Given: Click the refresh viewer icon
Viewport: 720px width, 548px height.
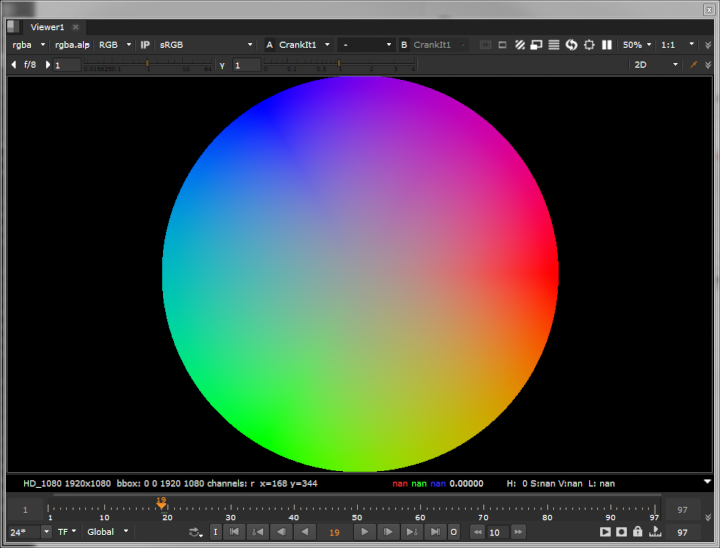Looking at the screenshot, I should pos(571,45).
